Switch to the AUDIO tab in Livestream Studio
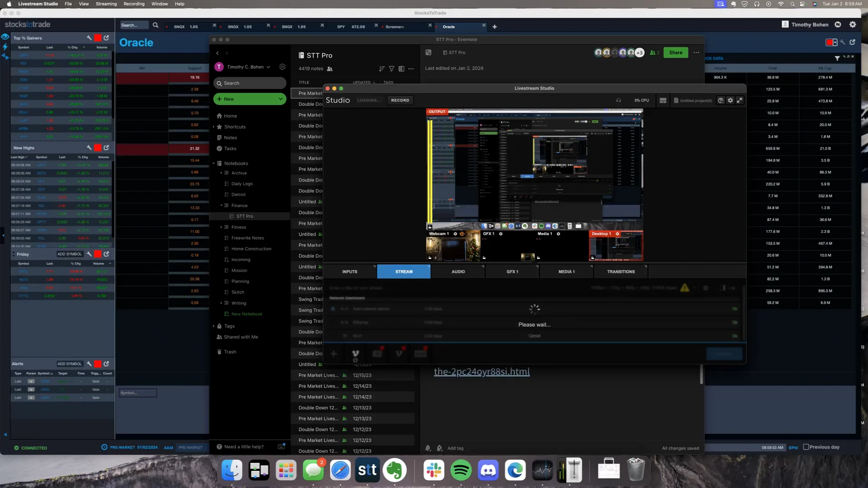 pos(458,272)
